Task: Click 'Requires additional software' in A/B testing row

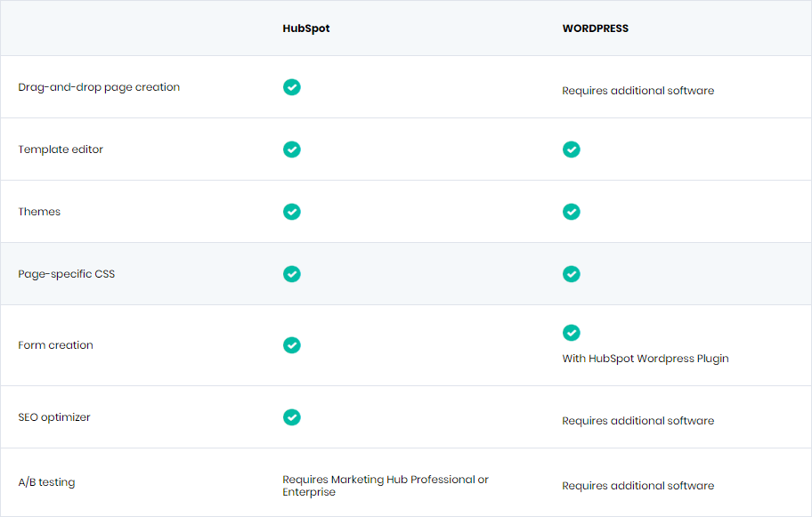Action: pyautogui.click(x=638, y=486)
